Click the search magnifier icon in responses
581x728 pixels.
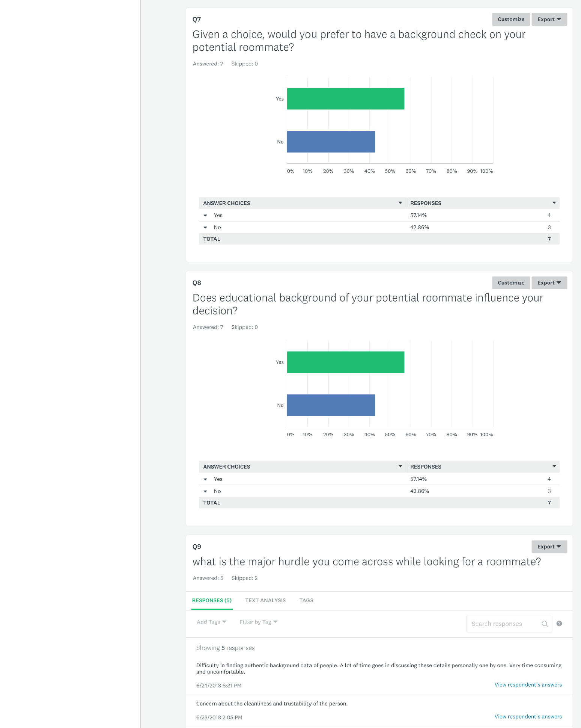(x=545, y=624)
